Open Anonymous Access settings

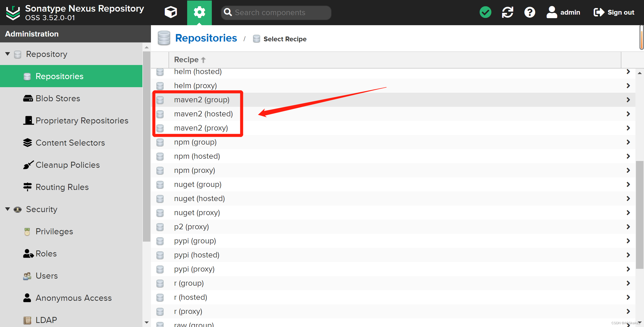[x=73, y=298]
